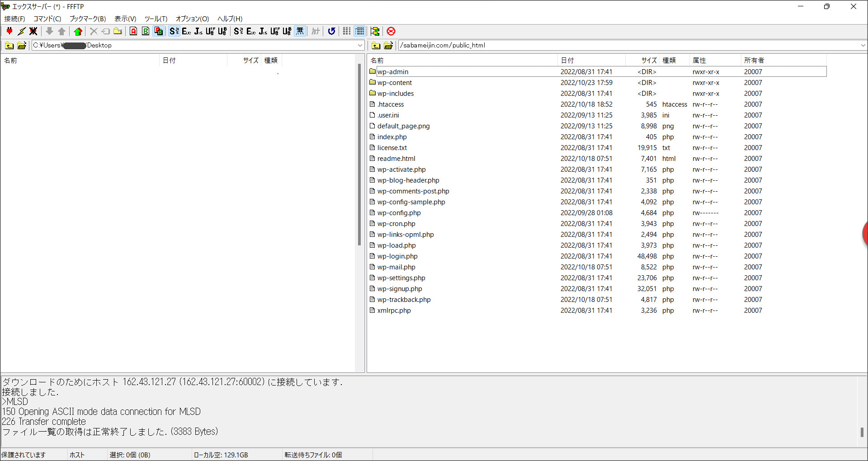868x461 pixels.
Task: Select wp-config.php in the remote list
Action: [399, 213]
